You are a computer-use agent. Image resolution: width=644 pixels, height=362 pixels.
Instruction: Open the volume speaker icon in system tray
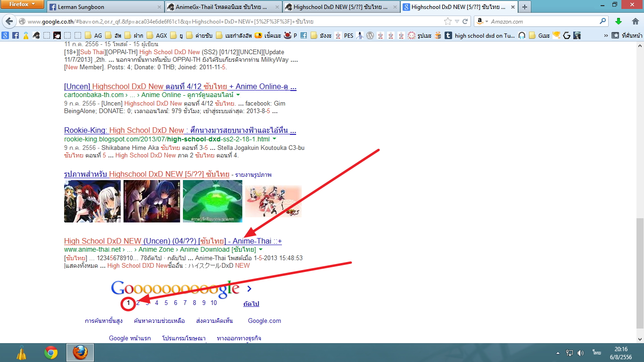tap(581, 353)
